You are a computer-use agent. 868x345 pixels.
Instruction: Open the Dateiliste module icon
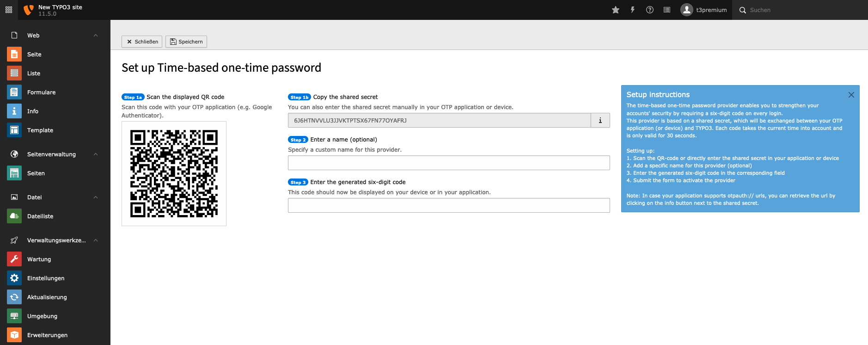14,216
